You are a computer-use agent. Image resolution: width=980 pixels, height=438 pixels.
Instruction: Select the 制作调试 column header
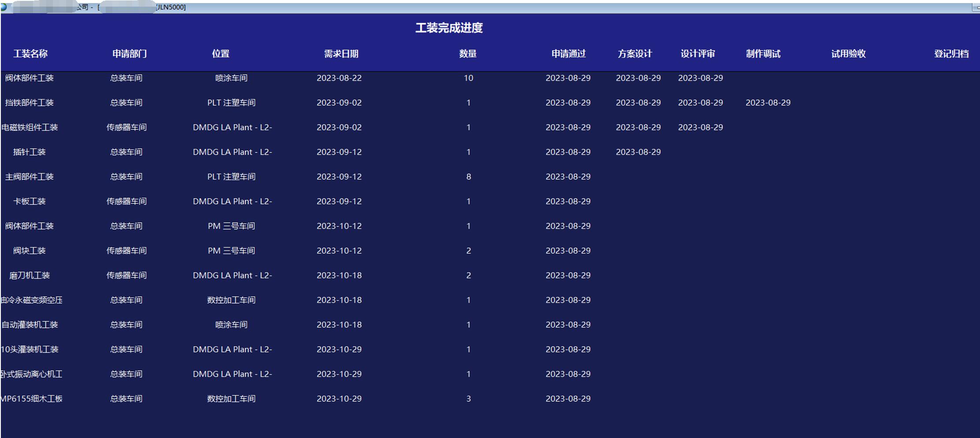click(x=763, y=54)
